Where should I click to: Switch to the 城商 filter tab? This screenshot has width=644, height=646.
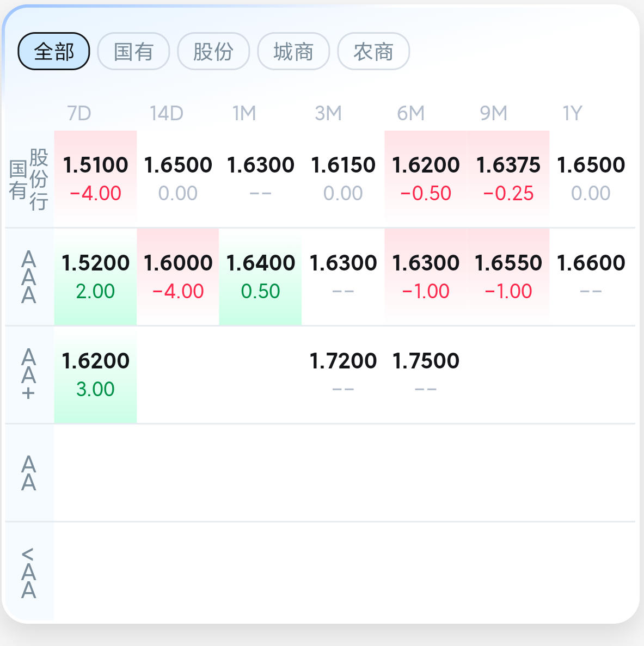(x=293, y=52)
